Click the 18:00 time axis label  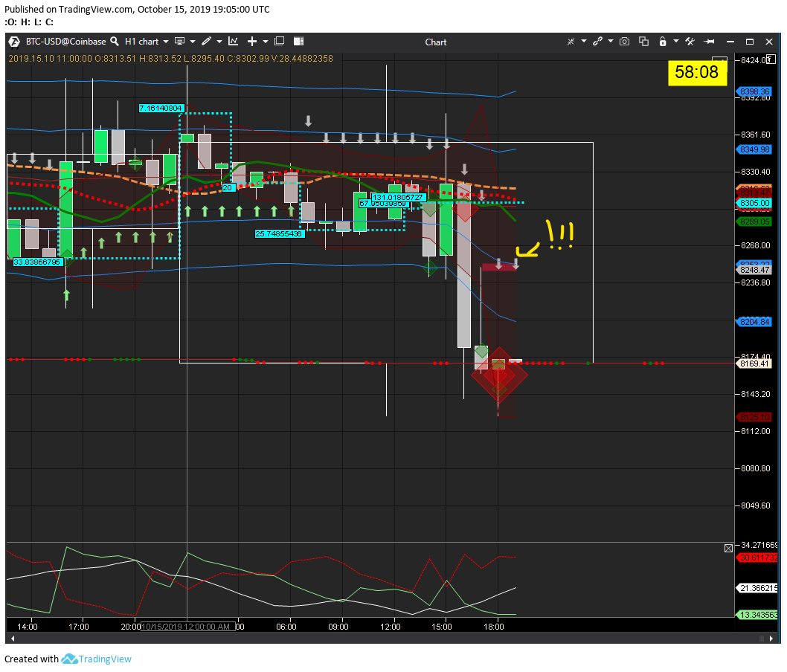(x=493, y=627)
